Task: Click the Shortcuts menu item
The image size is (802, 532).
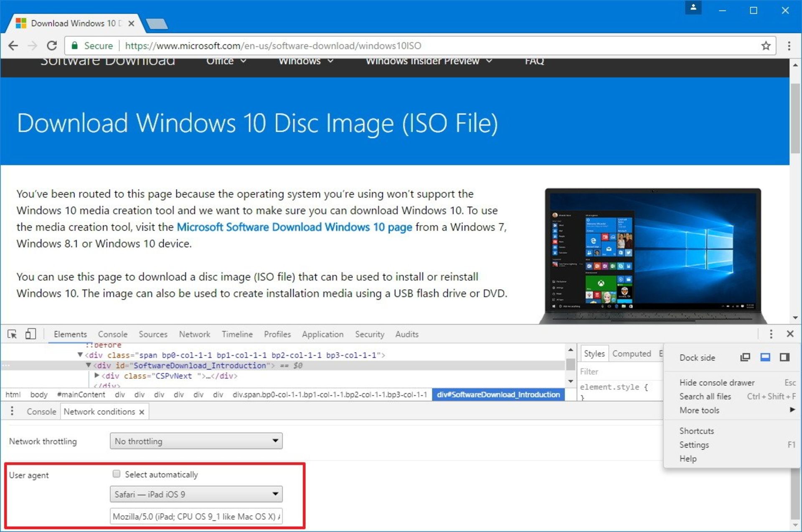Action: (x=696, y=431)
